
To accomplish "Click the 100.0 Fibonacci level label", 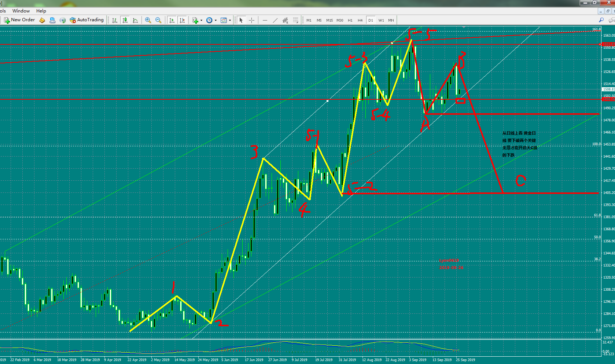I will [x=596, y=144].
